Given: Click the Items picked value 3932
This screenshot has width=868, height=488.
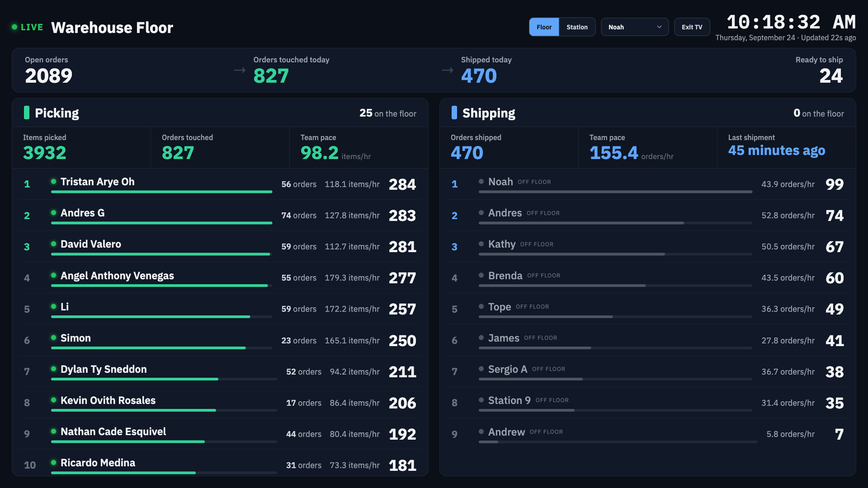Looking at the screenshot, I should coord(44,153).
